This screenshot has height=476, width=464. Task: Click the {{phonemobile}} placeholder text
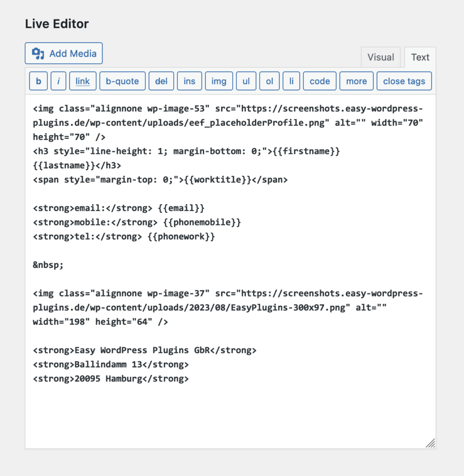202,223
